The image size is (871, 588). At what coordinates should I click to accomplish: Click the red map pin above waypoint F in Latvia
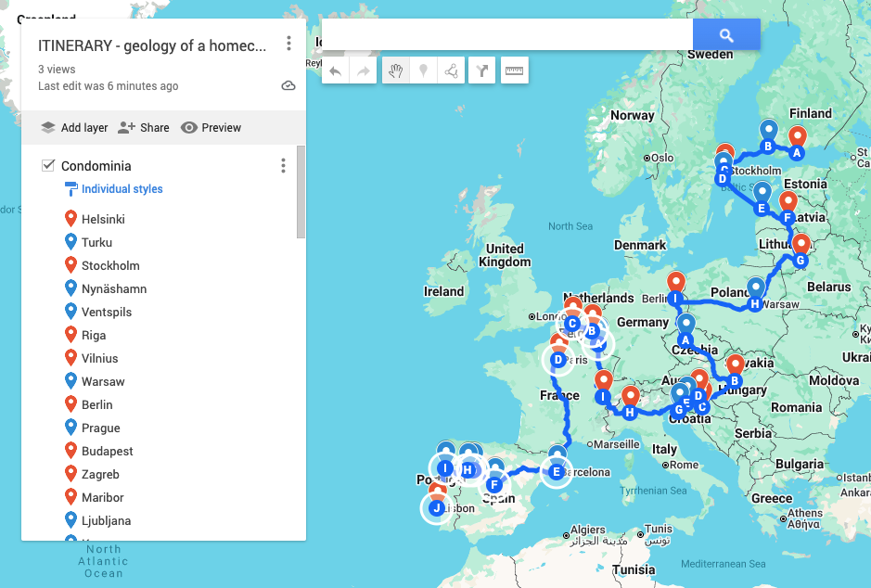tap(788, 201)
